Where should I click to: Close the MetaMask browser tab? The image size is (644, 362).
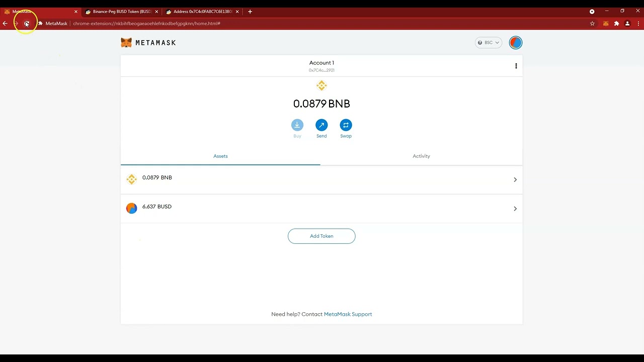tap(76, 12)
